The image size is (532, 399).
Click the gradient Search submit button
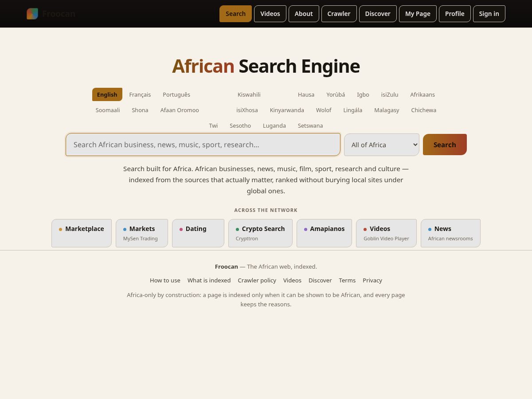445,145
